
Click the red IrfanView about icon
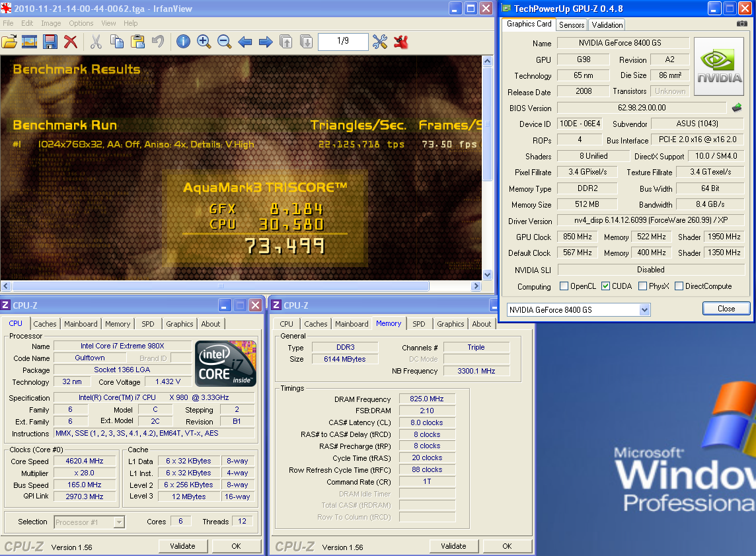pos(400,42)
